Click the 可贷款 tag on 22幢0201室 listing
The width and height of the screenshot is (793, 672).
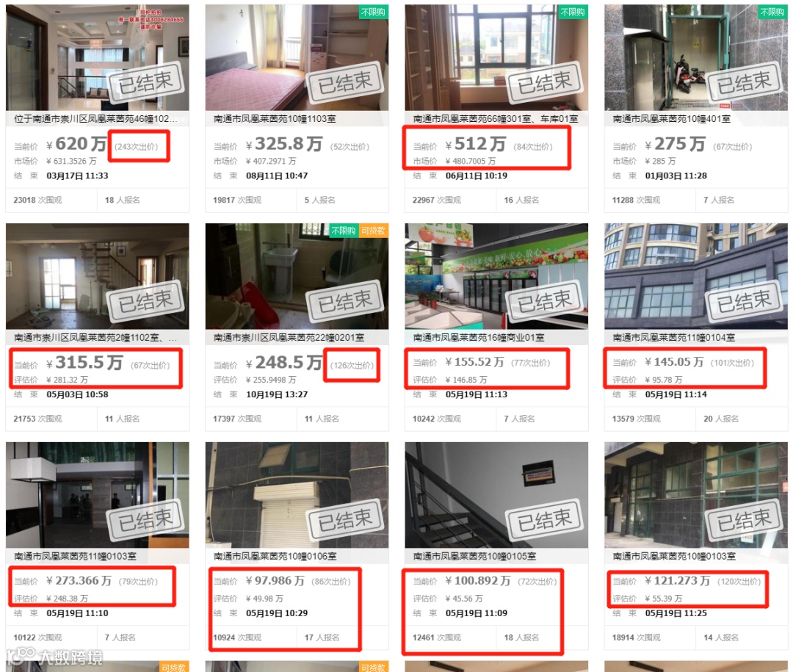[373, 231]
